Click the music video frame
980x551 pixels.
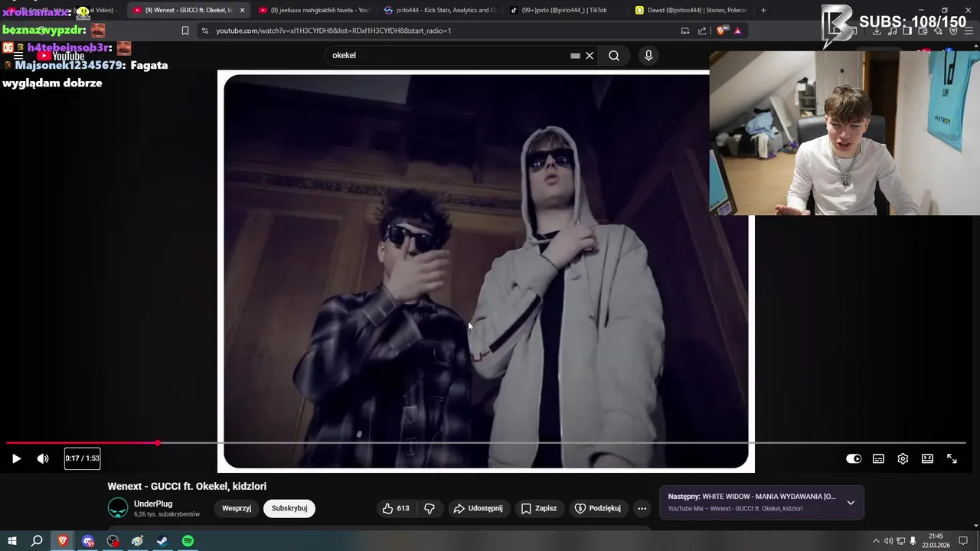[485, 271]
